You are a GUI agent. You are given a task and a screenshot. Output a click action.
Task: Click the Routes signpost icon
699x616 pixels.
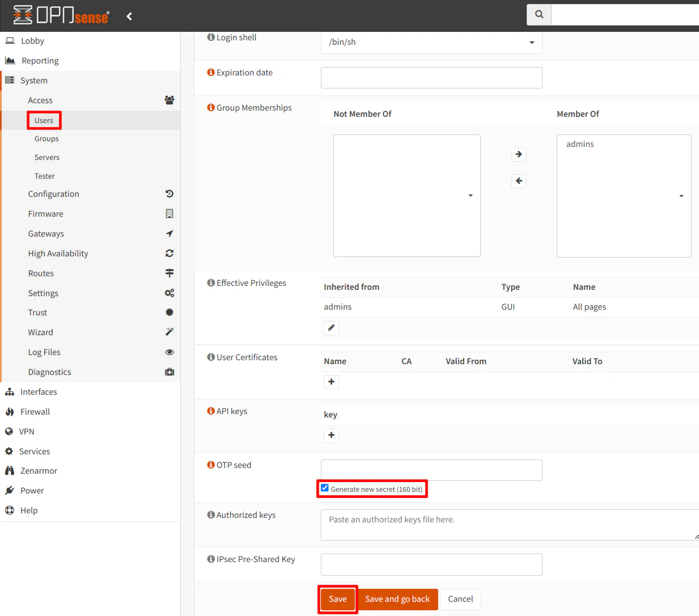point(170,273)
